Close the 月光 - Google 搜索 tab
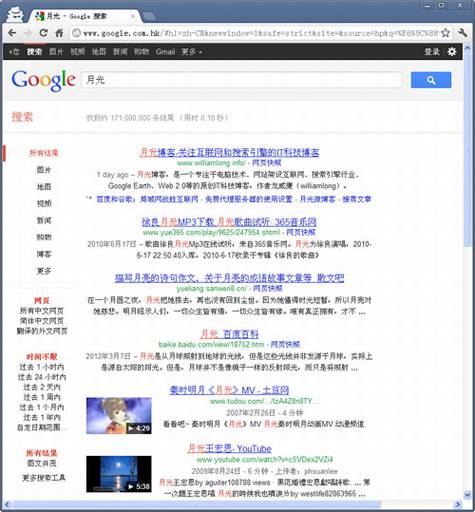475x512 pixels. [133, 16]
